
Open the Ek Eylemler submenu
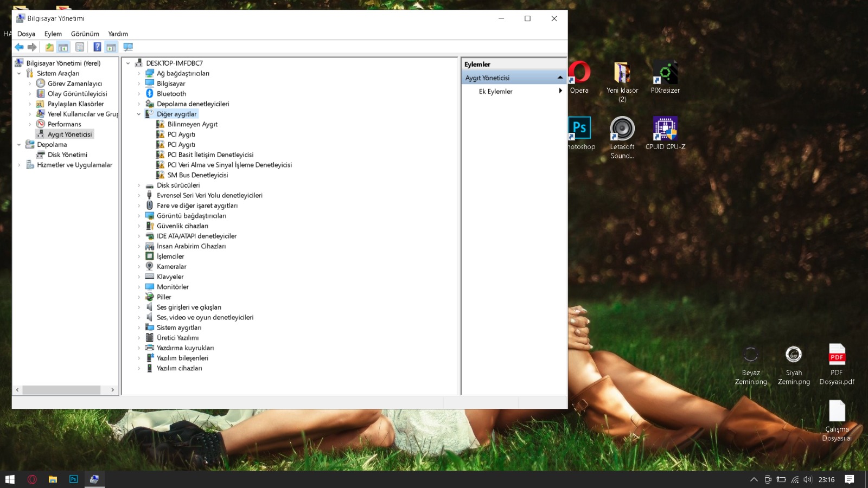(x=513, y=91)
